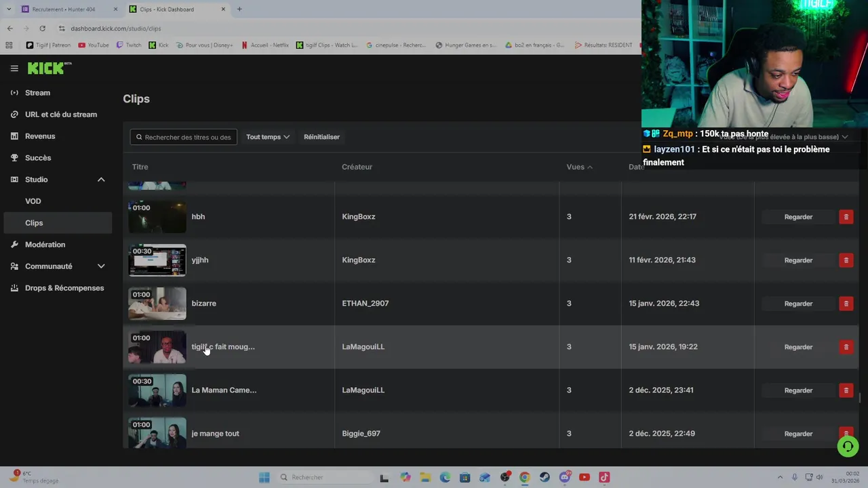Screen dimensions: 868x488
Task: Launch Steam from the taskbar
Action: click(545, 477)
